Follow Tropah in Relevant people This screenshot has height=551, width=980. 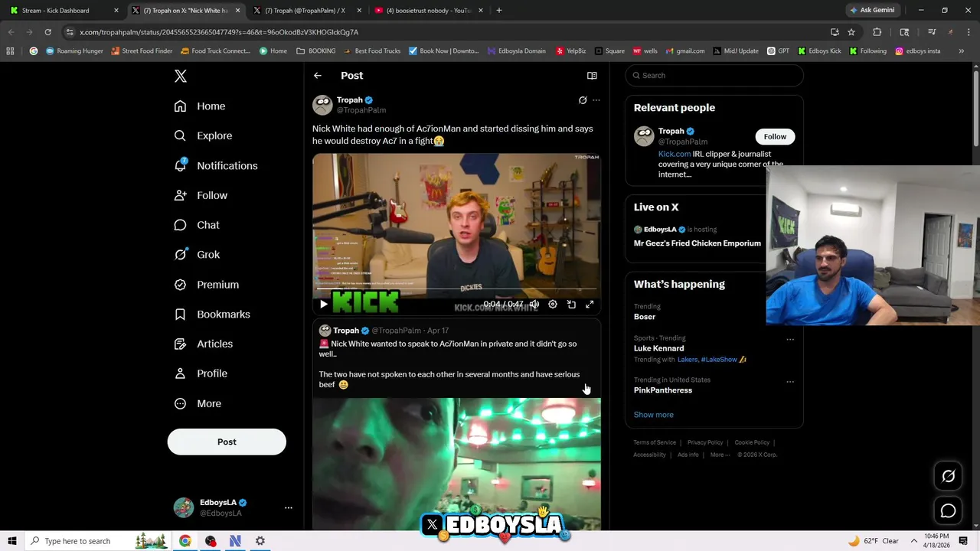(x=775, y=136)
